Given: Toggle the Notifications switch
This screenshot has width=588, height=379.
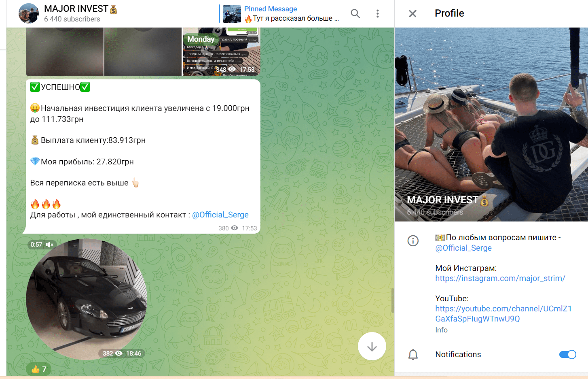Looking at the screenshot, I should 567,355.
